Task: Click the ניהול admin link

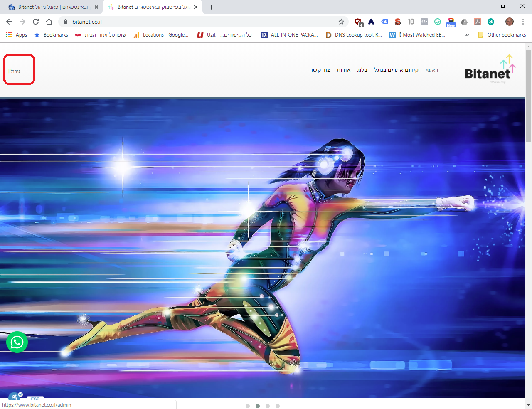Action: pyautogui.click(x=15, y=71)
